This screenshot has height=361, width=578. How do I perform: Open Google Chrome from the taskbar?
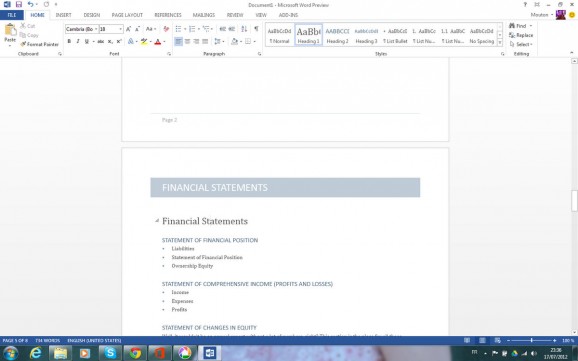point(135,353)
